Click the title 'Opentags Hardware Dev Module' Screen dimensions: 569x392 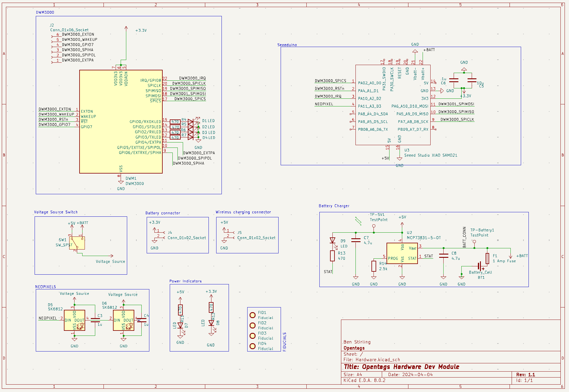pyautogui.click(x=402, y=367)
